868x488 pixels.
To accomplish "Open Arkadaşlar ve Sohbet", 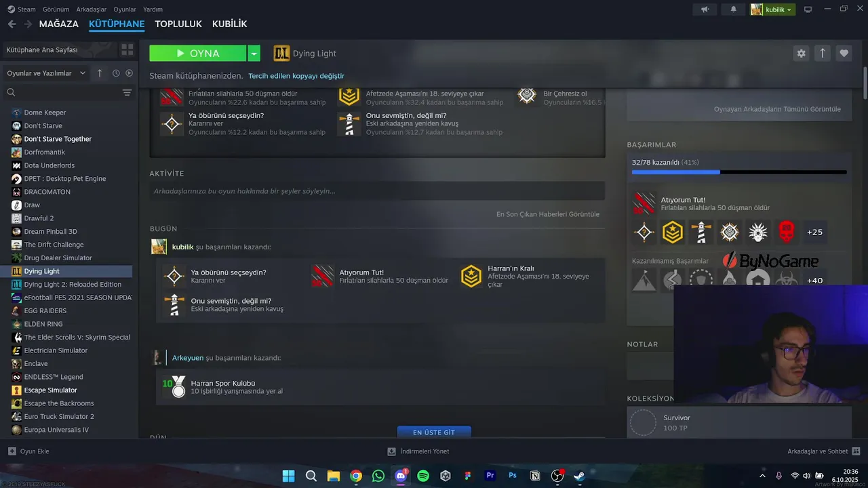I will tap(824, 451).
